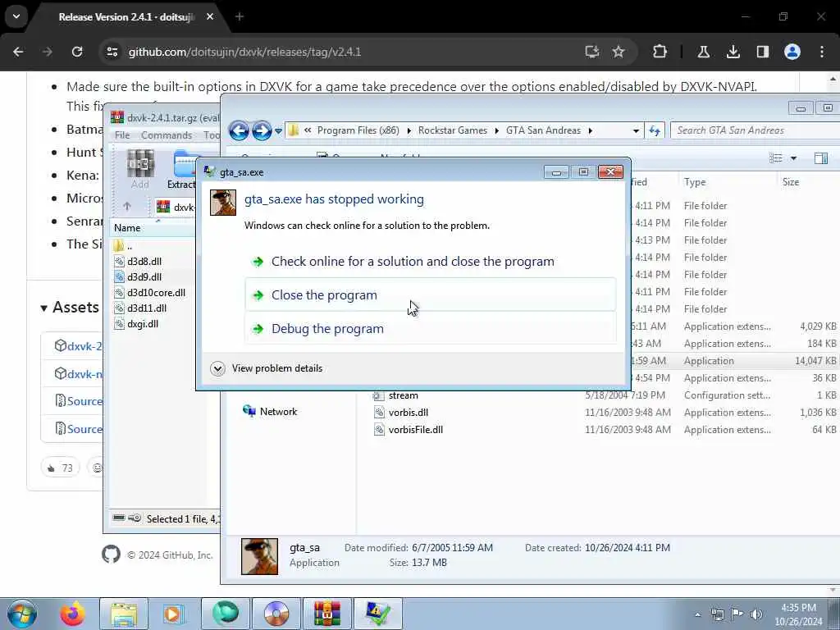Expand View problem details

[x=267, y=368]
